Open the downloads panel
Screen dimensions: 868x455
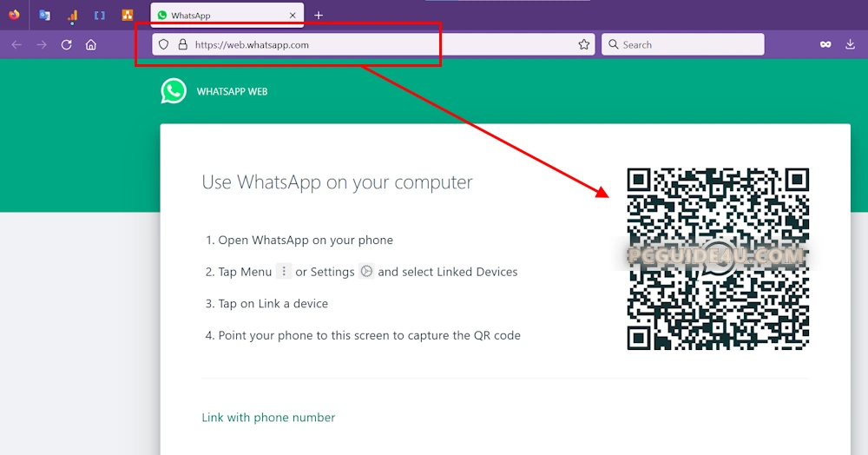coord(850,45)
